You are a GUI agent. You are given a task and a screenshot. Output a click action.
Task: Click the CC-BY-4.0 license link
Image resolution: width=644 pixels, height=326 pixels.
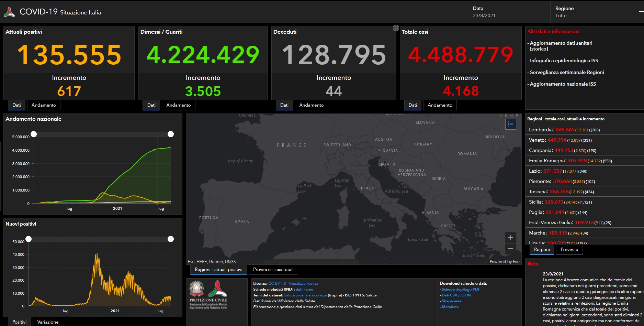coord(277,283)
